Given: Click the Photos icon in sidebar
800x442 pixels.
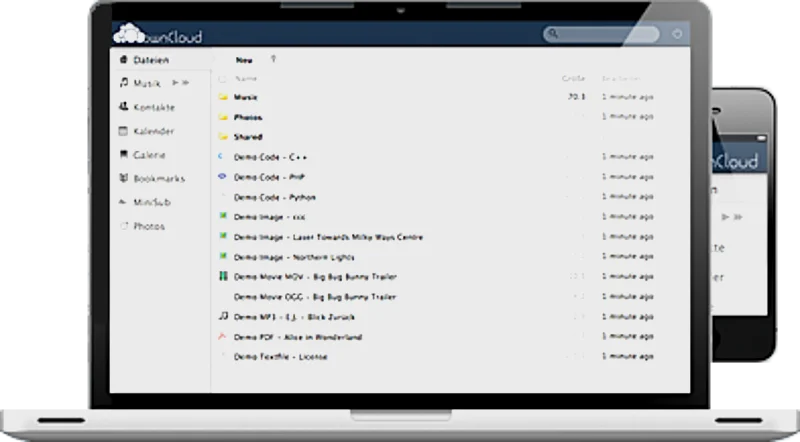Looking at the screenshot, I should 123,226.
